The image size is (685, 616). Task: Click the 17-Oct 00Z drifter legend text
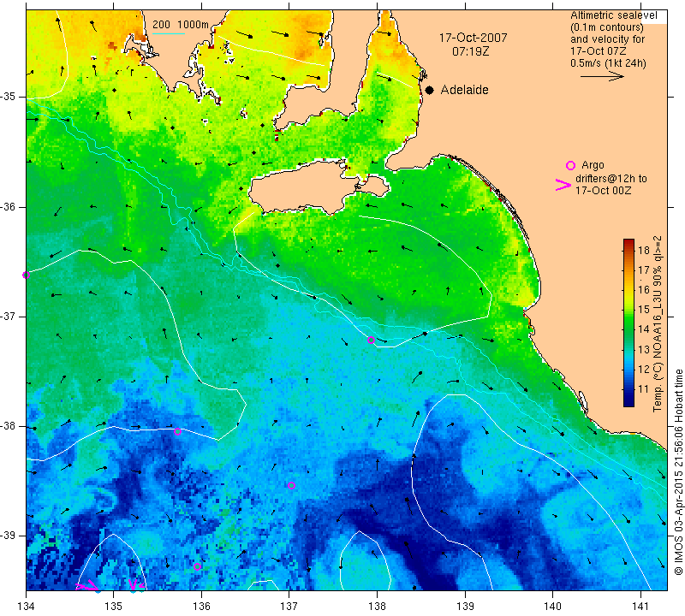pos(603,190)
